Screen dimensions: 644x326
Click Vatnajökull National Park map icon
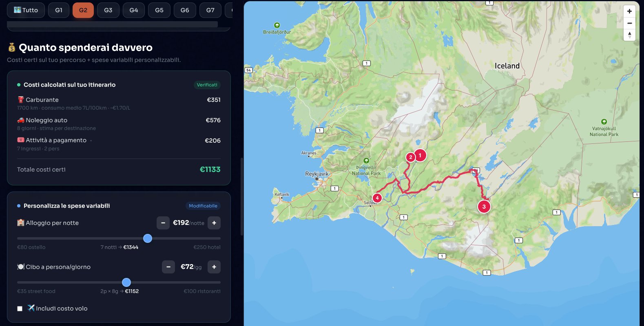604,122
